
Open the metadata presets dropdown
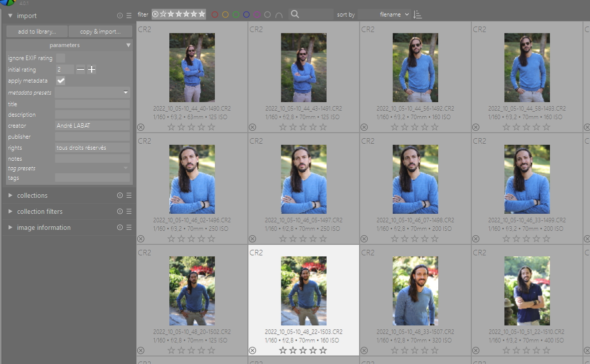126,92
